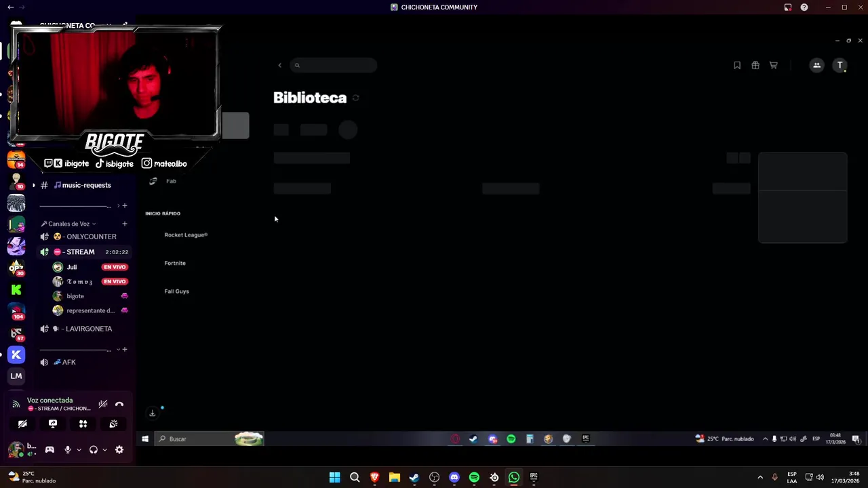Toggle Discord noise suppression
The image size is (868, 488).
click(103, 405)
